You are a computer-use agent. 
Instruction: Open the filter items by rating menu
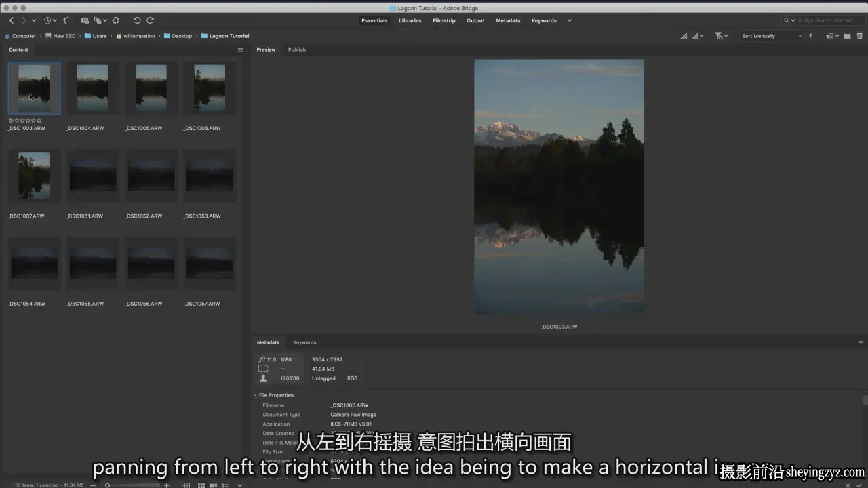point(722,36)
